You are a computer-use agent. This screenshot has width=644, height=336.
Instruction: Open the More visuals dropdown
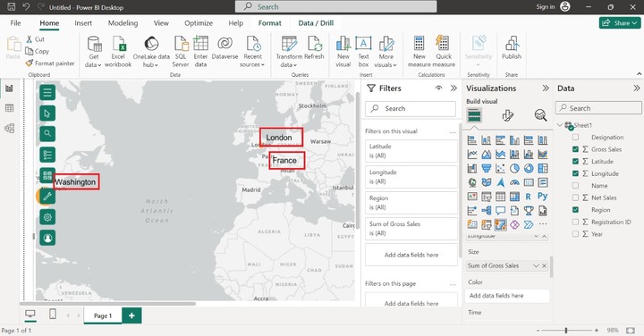point(386,52)
